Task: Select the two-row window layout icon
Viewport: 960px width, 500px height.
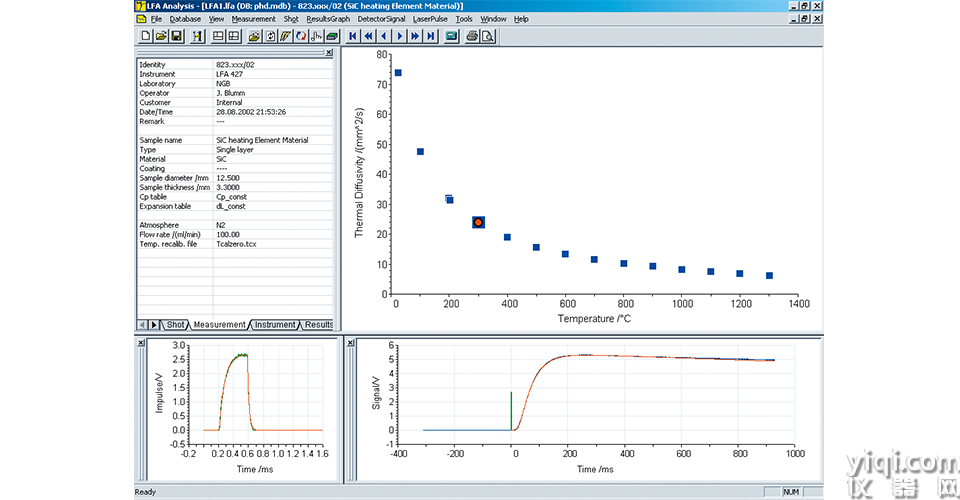Action: 218,36
